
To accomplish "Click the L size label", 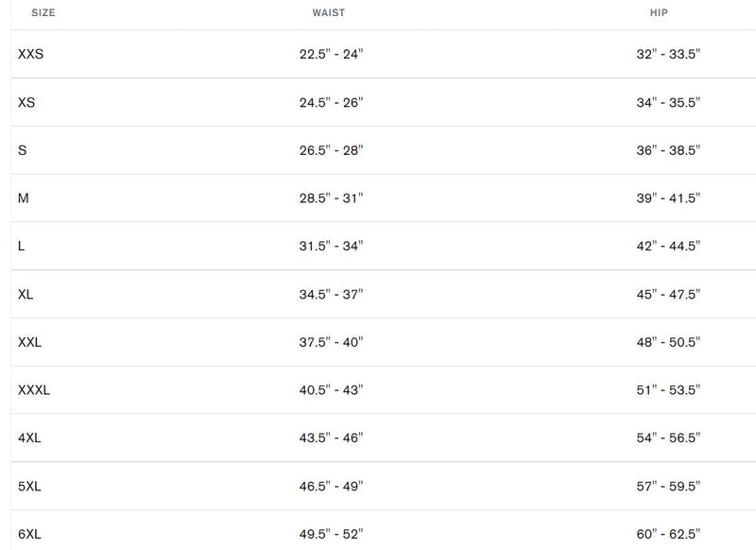I will tap(21, 246).
